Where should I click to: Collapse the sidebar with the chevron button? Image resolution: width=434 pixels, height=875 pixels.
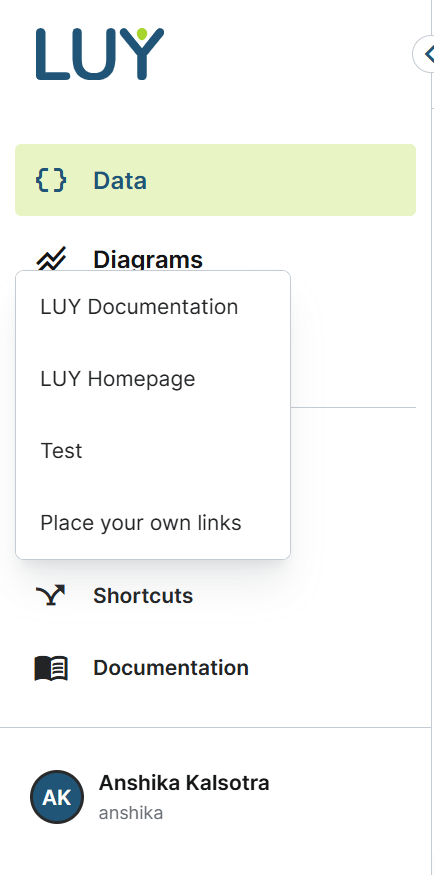tap(425, 54)
